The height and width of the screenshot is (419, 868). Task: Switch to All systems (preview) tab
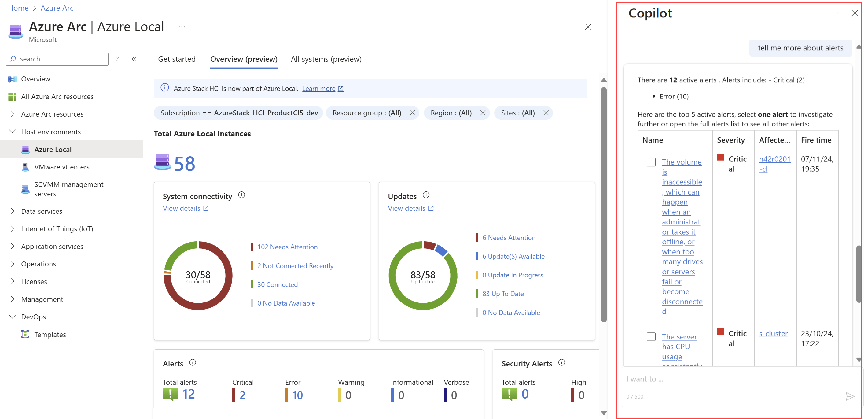[326, 59]
